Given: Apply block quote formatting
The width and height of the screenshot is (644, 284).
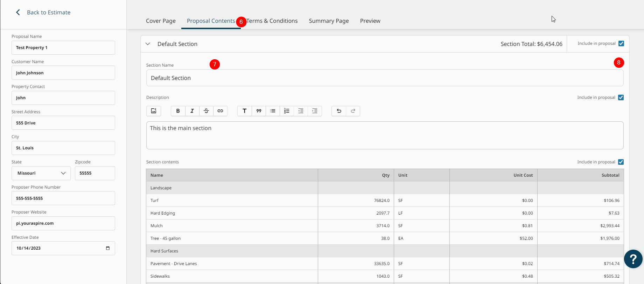Looking at the screenshot, I should tap(259, 111).
